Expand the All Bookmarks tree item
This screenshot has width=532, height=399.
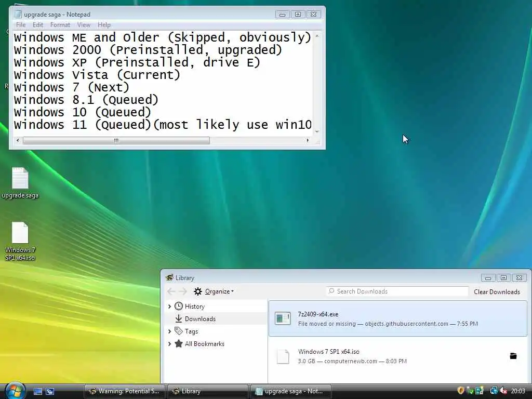click(x=170, y=344)
